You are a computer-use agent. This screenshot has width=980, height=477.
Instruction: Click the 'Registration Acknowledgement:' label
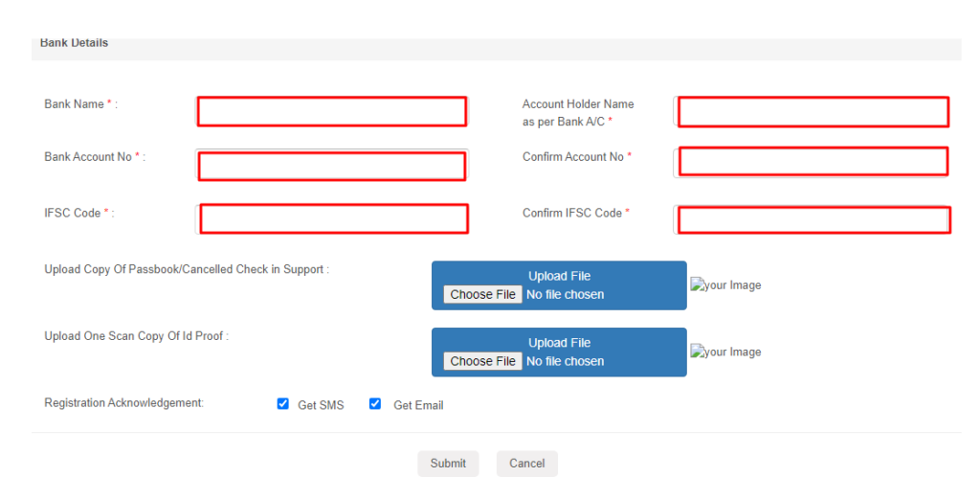pos(124,403)
